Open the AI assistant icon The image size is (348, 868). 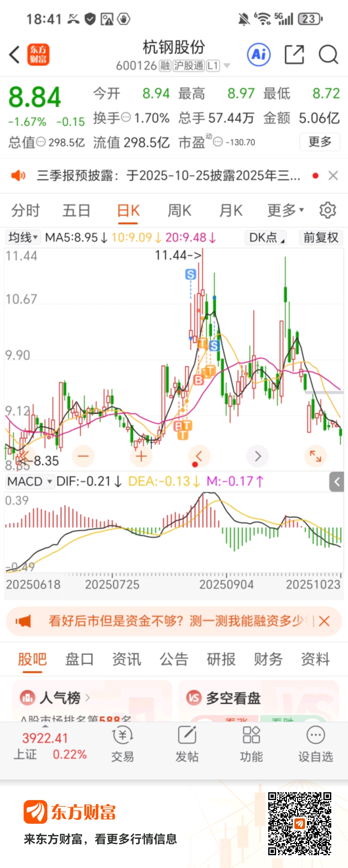tap(259, 54)
